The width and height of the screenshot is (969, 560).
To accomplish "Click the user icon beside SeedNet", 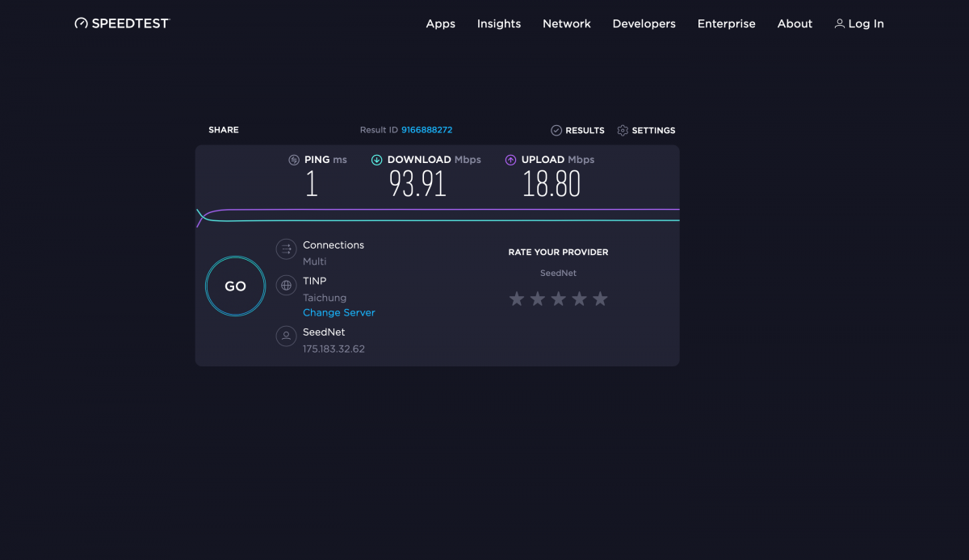I will tap(286, 336).
